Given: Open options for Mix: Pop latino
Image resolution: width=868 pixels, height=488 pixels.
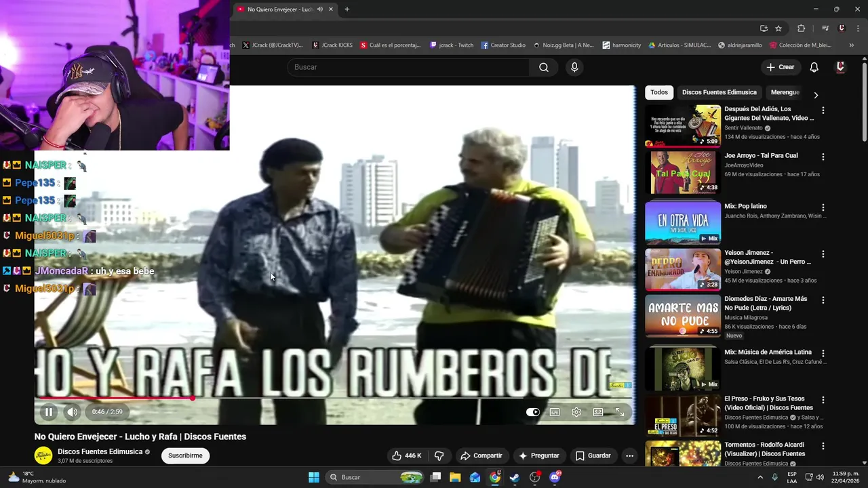Looking at the screenshot, I should pyautogui.click(x=823, y=207).
